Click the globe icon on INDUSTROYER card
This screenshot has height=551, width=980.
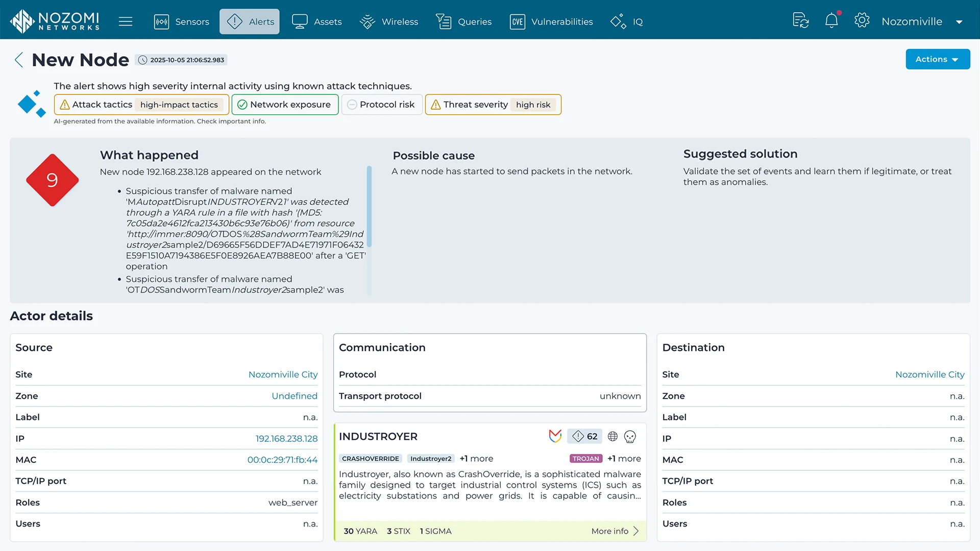pyautogui.click(x=612, y=436)
